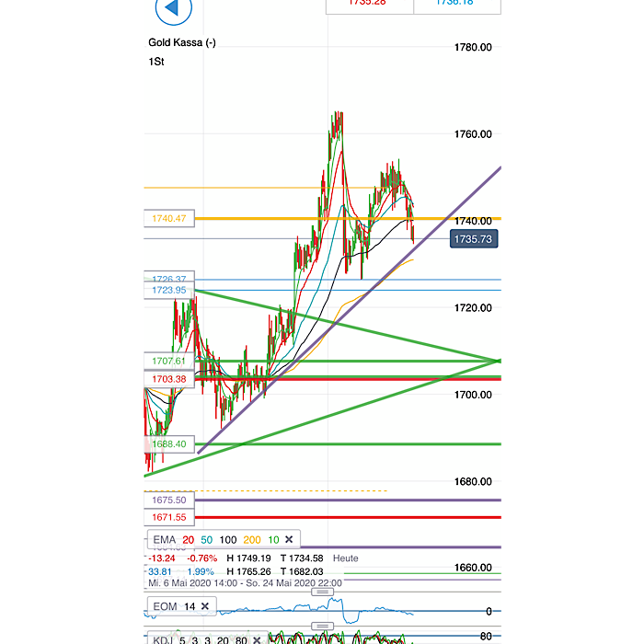Open the EOM indicator label
The image size is (644, 644).
[x=165, y=606]
